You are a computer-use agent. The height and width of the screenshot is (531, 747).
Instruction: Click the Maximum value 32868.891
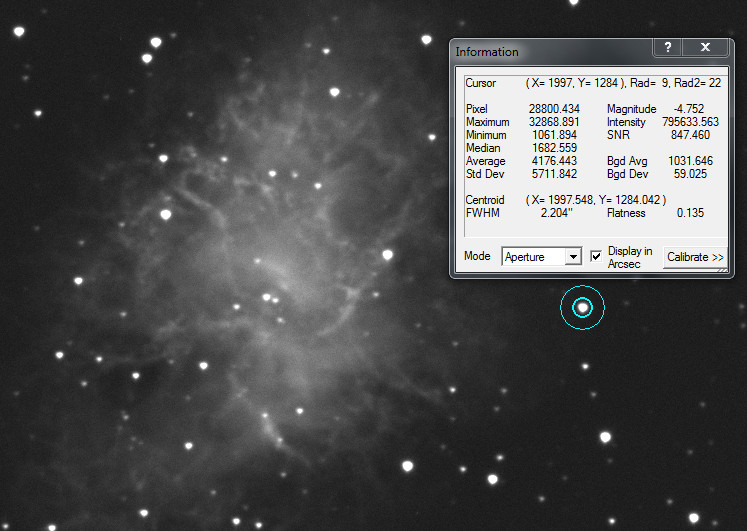pyautogui.click(x=554, y=122)
